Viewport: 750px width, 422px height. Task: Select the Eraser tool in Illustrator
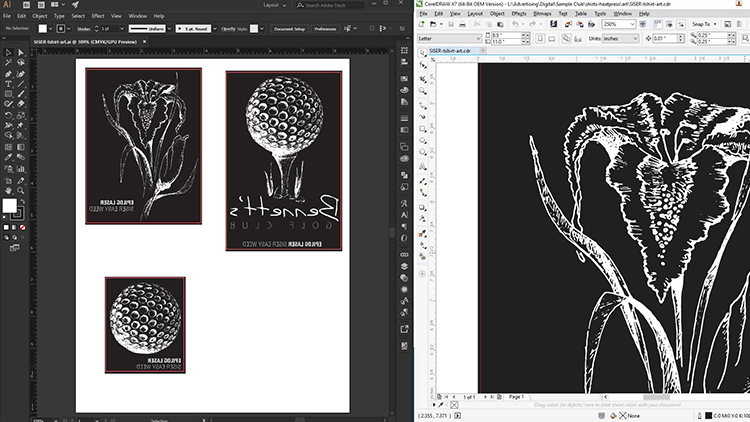21,104
